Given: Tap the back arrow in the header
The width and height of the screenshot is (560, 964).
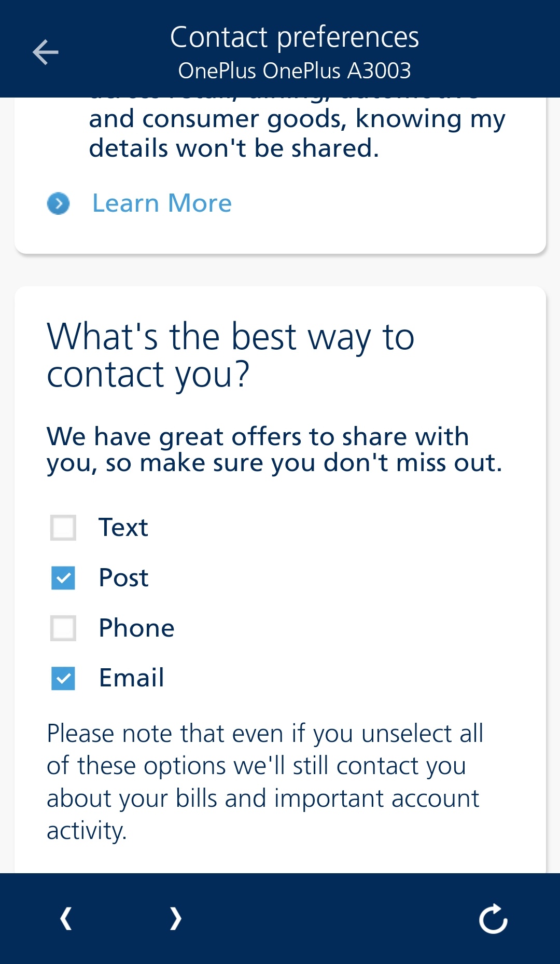Looking at the screenshot, I should [x=46, y=52].
